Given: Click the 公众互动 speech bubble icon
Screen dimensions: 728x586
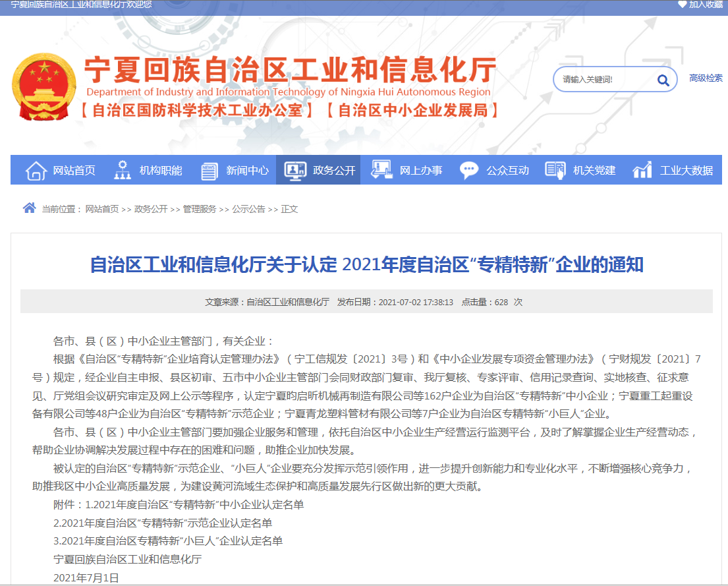Looking at the screenshot, I should coord(469,170).
